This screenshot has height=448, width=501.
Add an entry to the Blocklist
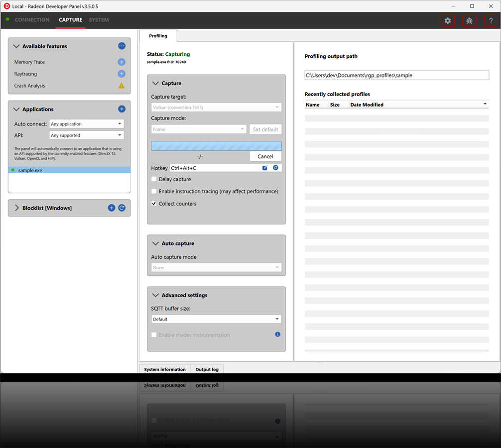click(112, 208)
